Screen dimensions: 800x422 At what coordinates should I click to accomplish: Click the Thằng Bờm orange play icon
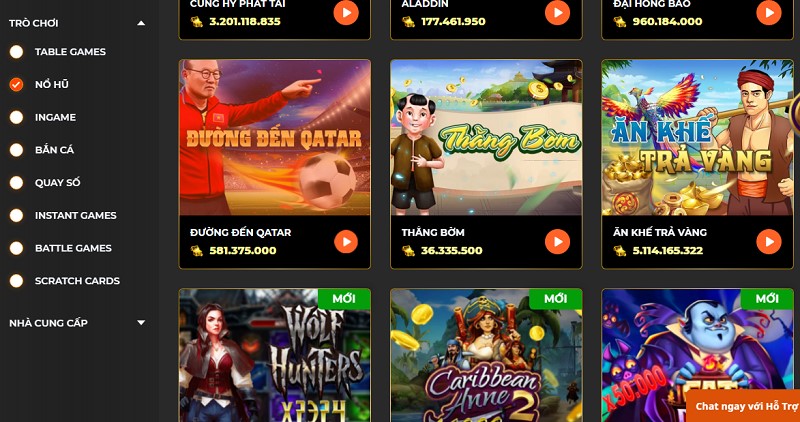tap(557, 241)
